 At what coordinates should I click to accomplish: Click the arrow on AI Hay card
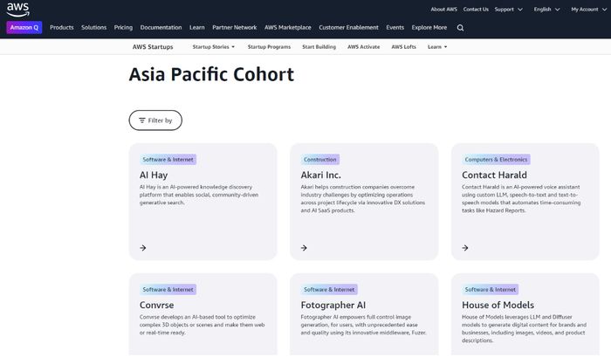point(143,248)
